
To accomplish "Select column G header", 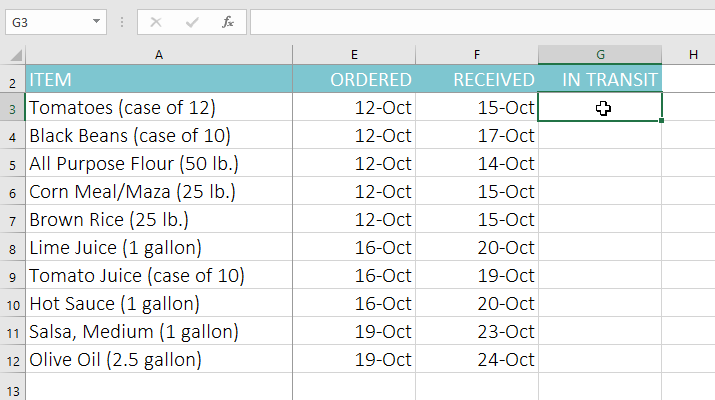I will coord(600,55).
